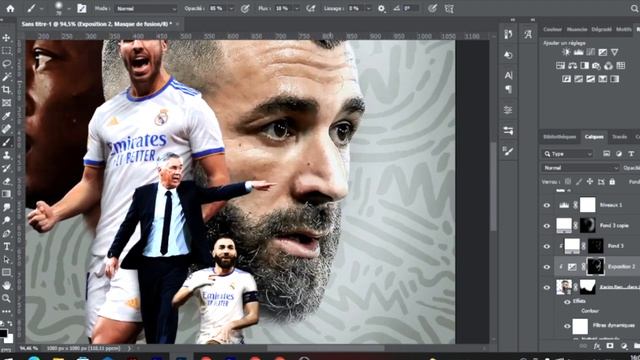Create new adjustment layer icon at bottom
This screenshot has height=360, width=640.
(x=624, y=346)
